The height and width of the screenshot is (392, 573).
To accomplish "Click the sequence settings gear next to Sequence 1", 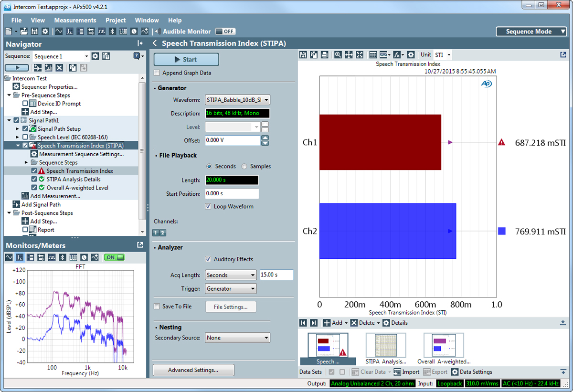I will pos(95,56).
